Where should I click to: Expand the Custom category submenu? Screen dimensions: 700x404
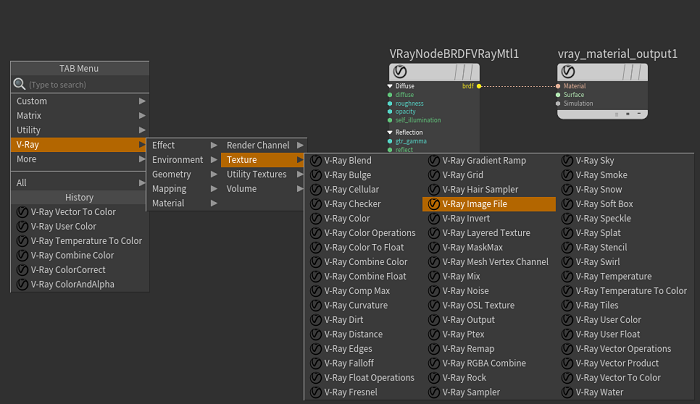(x=79, y=101)
